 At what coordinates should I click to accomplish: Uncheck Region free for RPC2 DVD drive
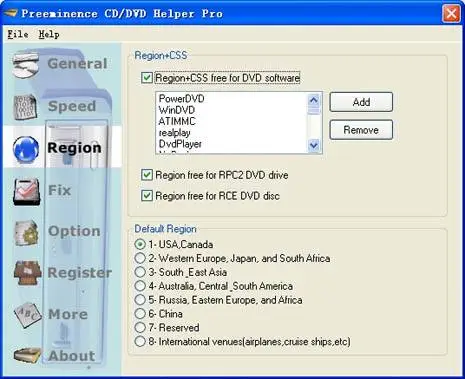click(147, 175)
